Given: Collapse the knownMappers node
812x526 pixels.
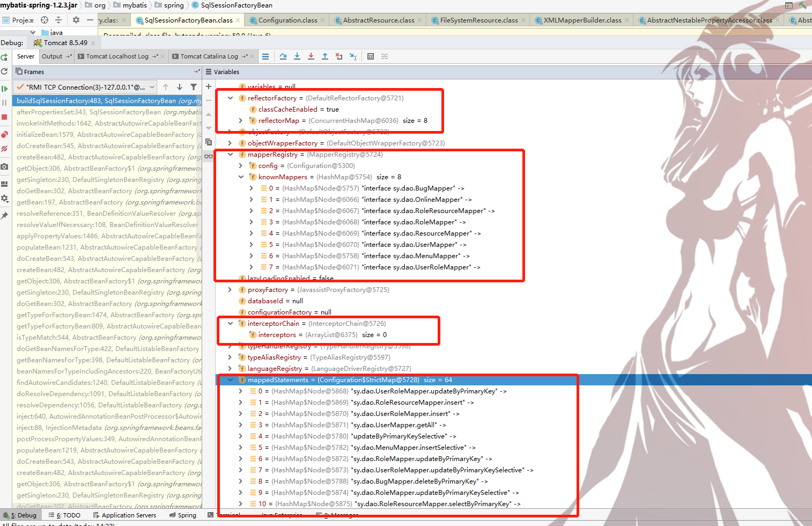Looking at the screenshot, I should (x=241, y=177).
